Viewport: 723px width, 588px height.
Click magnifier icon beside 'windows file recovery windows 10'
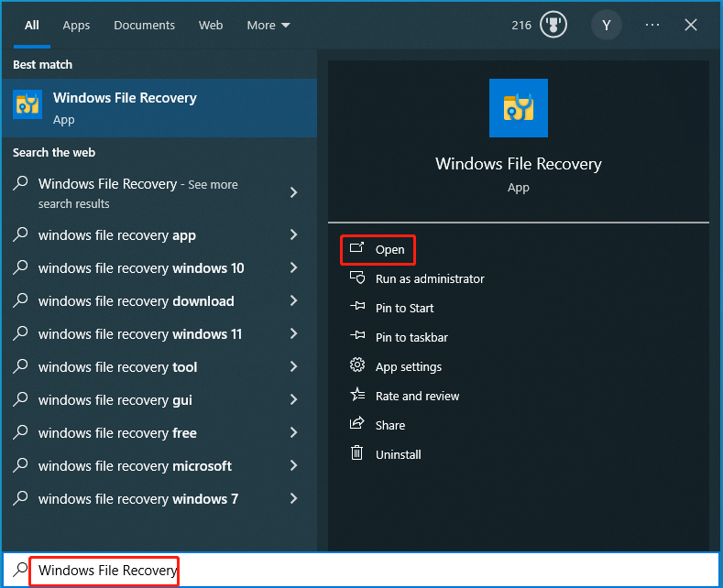point(20,267)
